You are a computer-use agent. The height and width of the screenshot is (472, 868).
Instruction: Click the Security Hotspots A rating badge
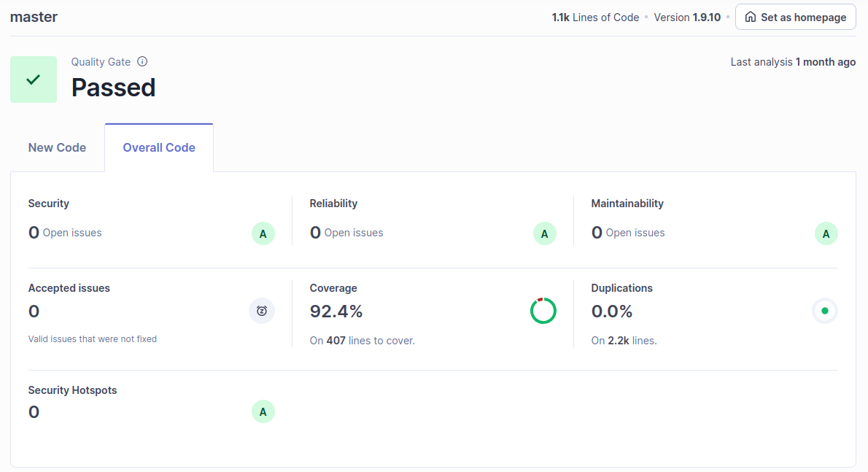(x=263, y=412)
